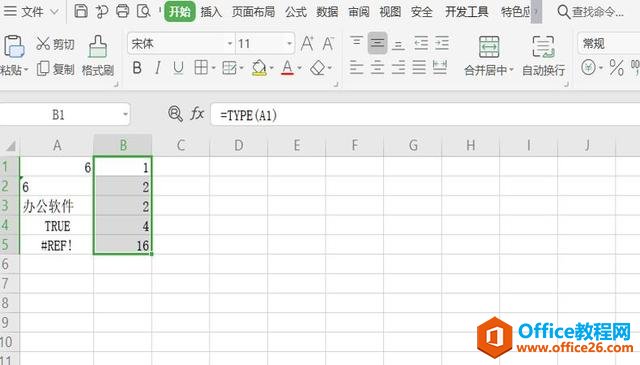Expand the Paste options dropdown arrow

click(26, 69)
